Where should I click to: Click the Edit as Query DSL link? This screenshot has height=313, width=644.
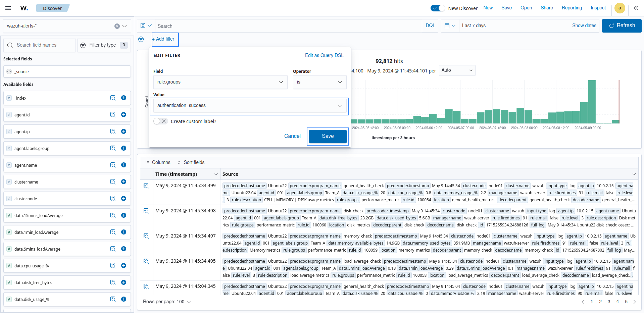tap(324, 55)
